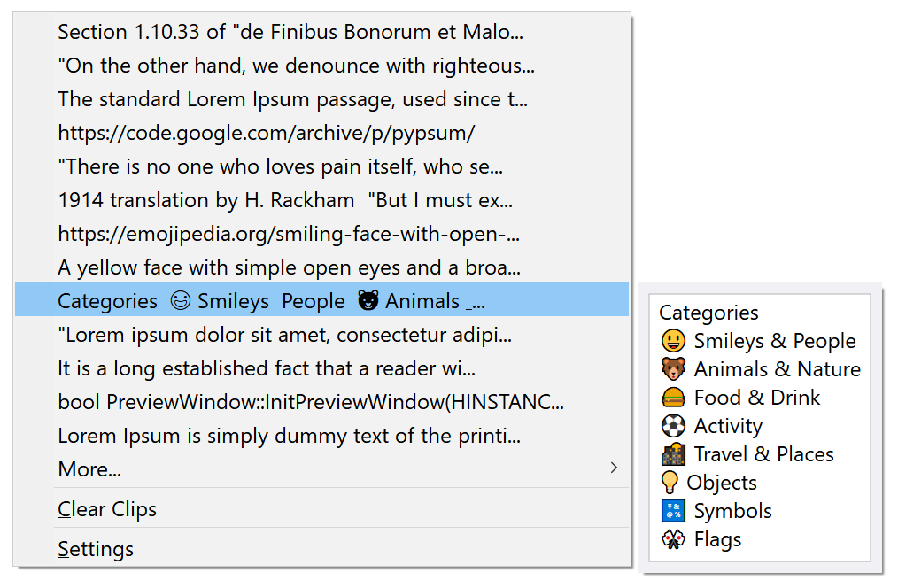Click the crossed flags icon
The image size is (898, 588).
tap(673, 538)
